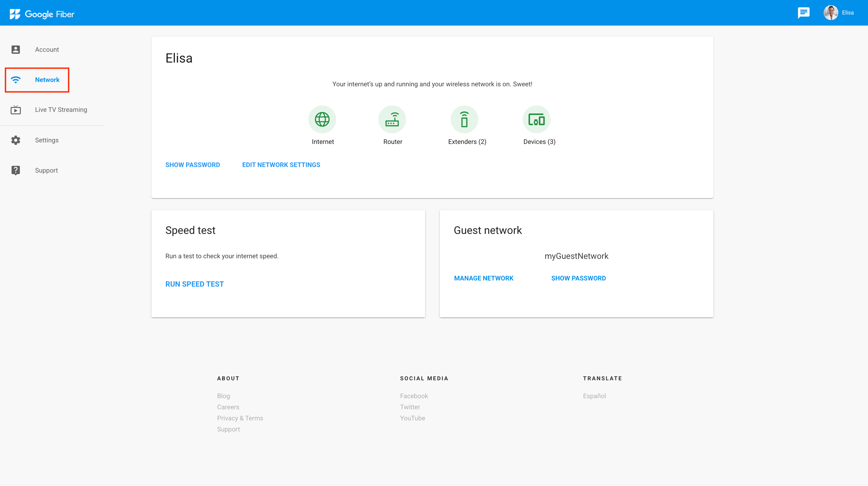Click the Google Fiber logo

click(x=42, y=14)
